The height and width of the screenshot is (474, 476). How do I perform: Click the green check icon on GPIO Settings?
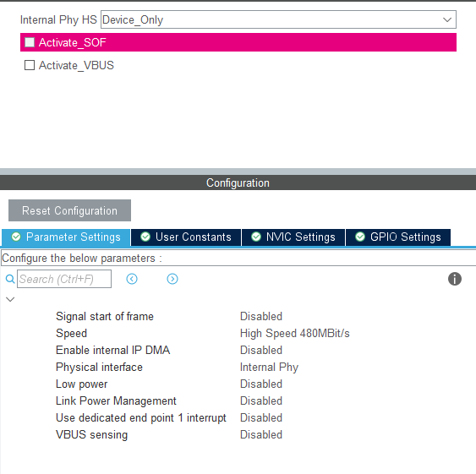(x=360, y=237)
